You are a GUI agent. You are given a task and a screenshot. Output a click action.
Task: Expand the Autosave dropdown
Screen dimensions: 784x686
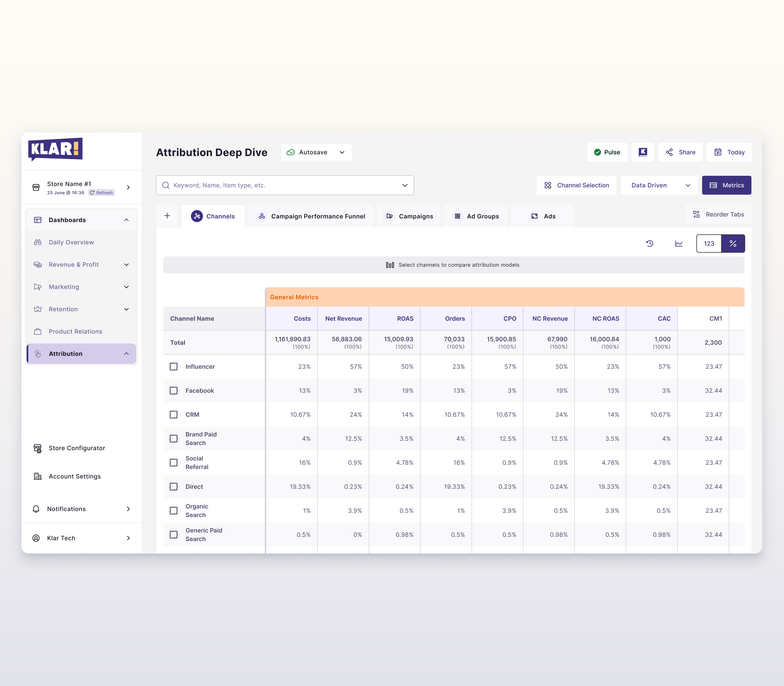[x=342, y=152]
